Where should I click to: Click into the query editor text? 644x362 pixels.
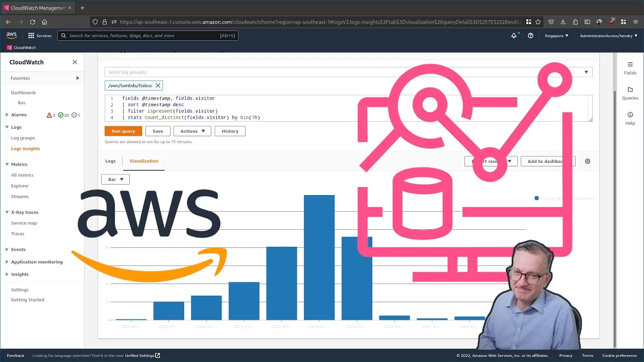pyautogui.click(x=348, y=108)
